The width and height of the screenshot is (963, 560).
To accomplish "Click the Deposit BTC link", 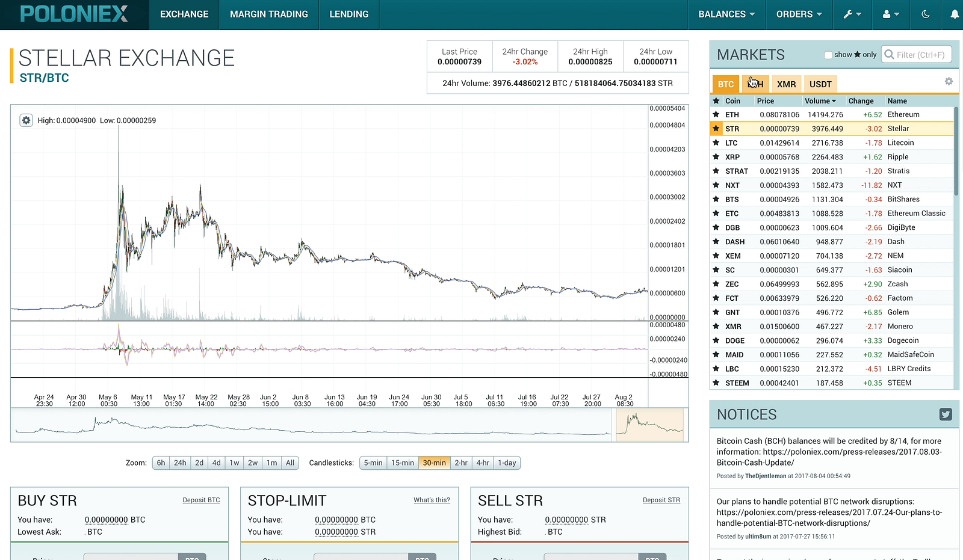I will click(x=201, y=500).
